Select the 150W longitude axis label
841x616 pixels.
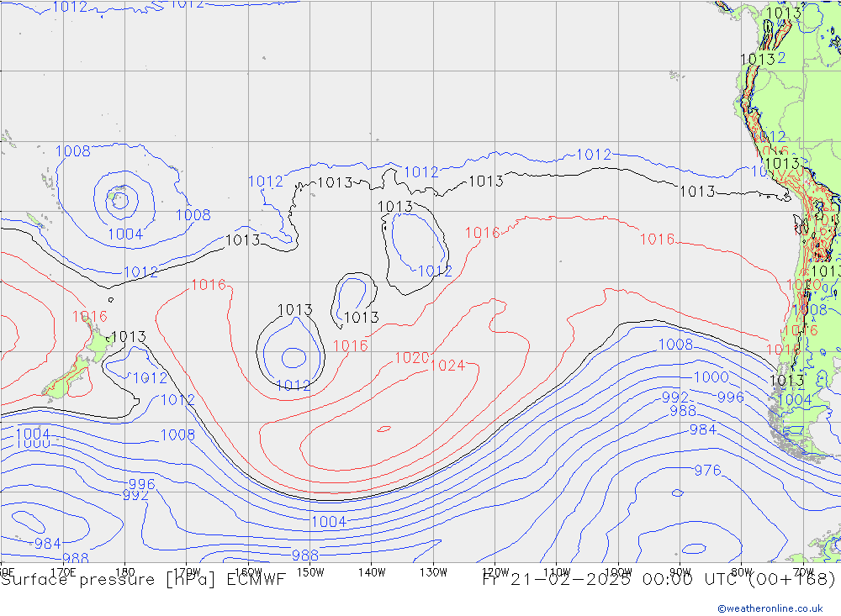[310, 572]
